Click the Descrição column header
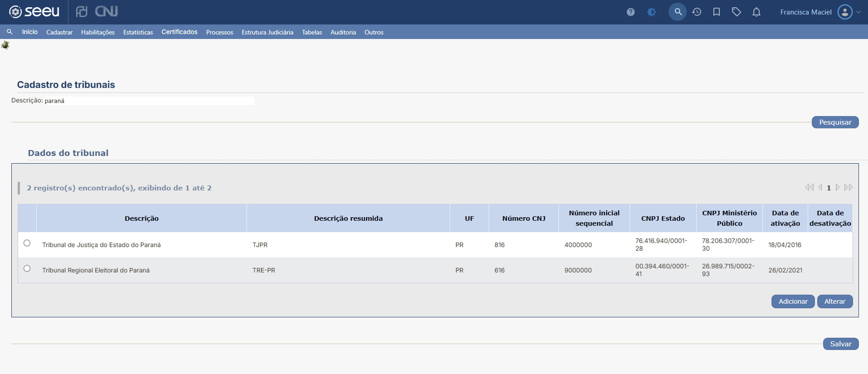This screenshot has height=374, width=868. (142, 218)
